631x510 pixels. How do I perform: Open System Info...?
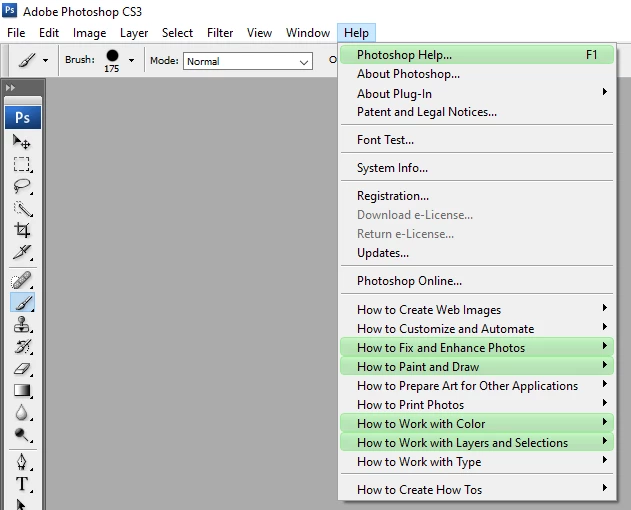477,167
